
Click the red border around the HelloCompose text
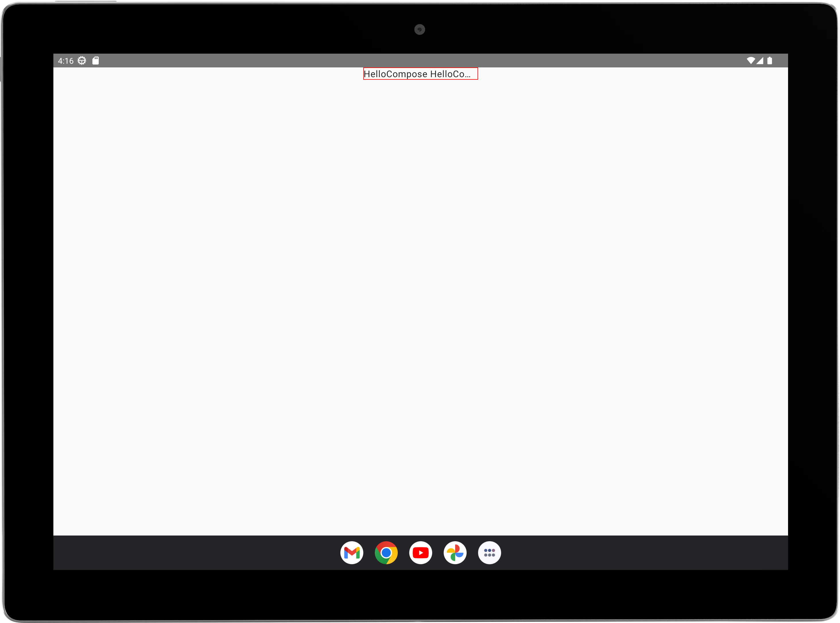477,74
